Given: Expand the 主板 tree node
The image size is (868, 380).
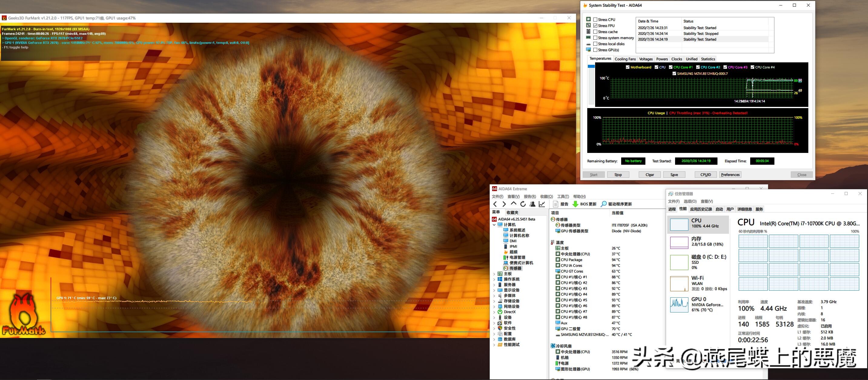Looking at the screenshot, I should (494, 274).
